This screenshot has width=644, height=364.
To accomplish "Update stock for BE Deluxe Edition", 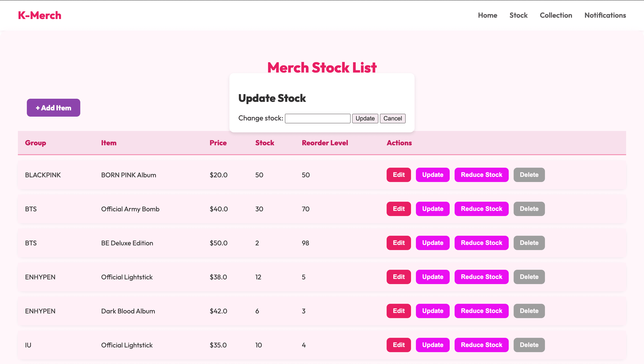I will [432, 243].
